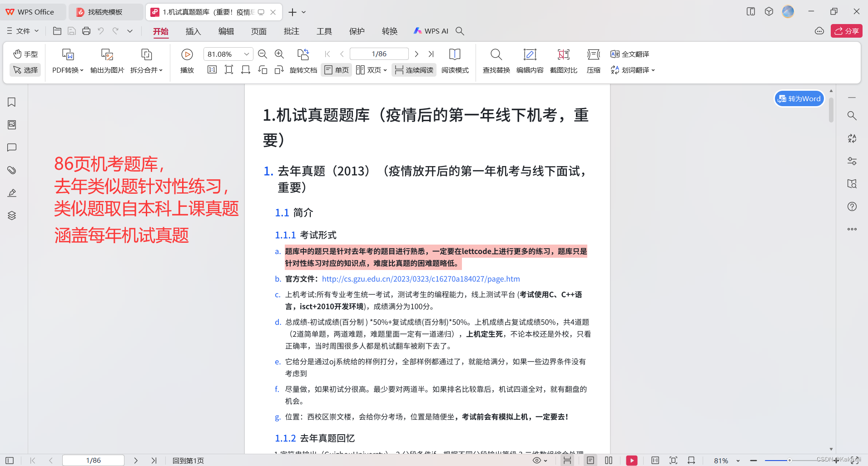Click 旋转文档 rotate document
The width and height of the screenshot is (868, 466).
(303, 60)
